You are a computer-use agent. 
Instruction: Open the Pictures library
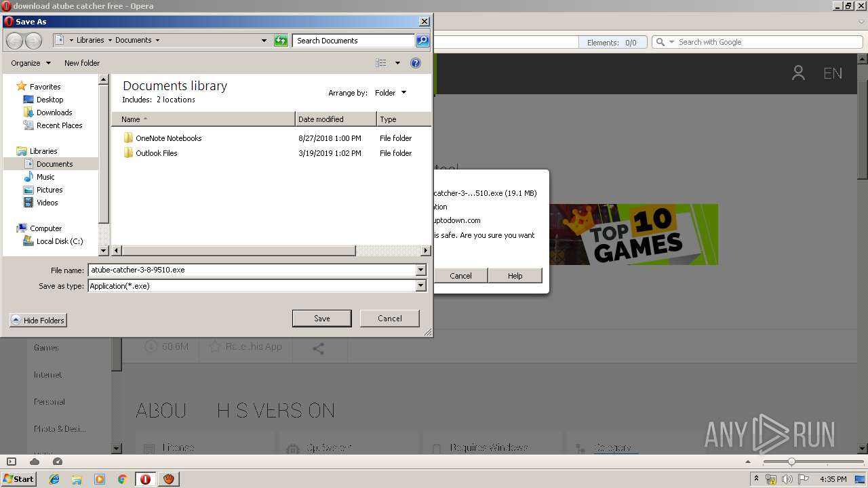point(50,190)
